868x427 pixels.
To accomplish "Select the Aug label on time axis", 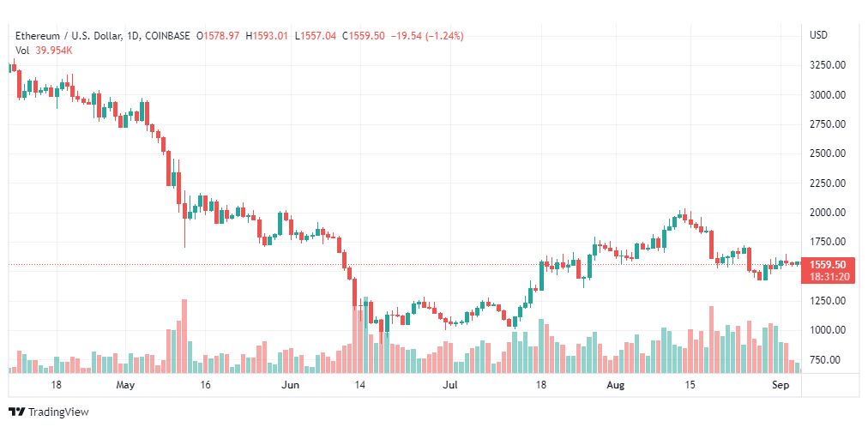I will [615, 385].
